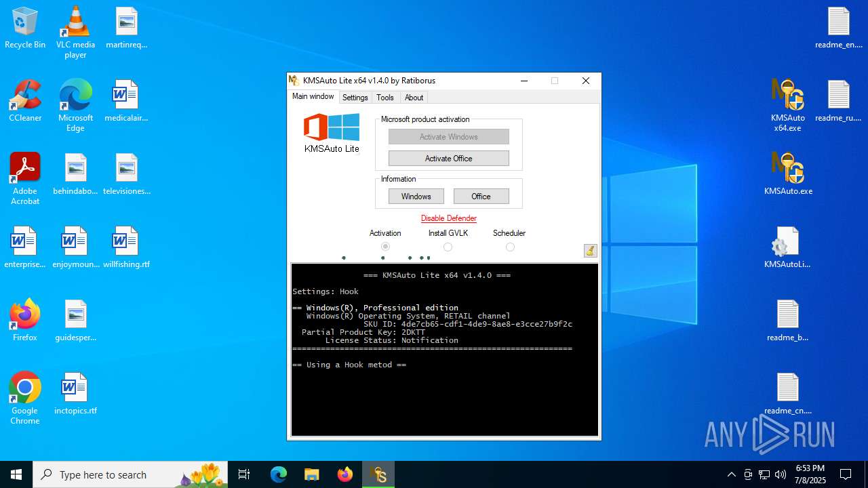The image size is (868, 488).
Task: Open the Windows Start menu
Action: click(16, 474)
